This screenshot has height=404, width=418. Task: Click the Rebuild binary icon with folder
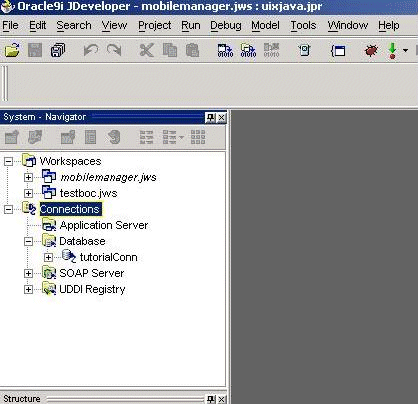248,51
